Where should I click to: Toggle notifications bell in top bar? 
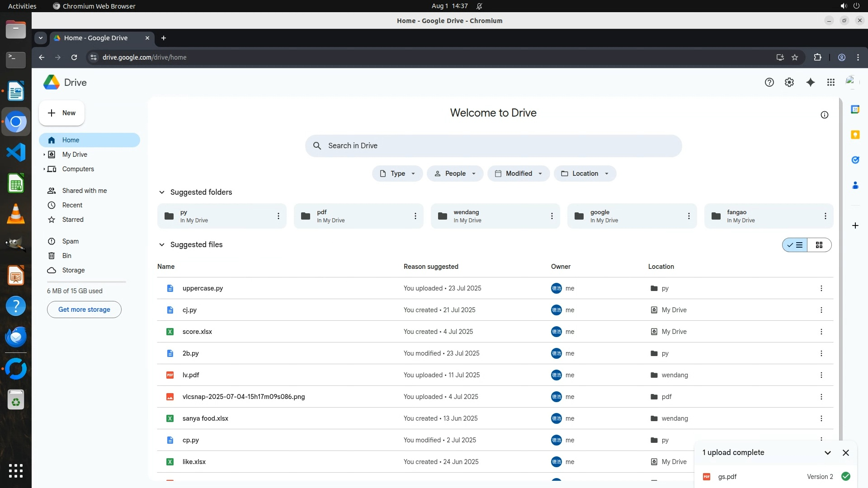click(479, 6)
